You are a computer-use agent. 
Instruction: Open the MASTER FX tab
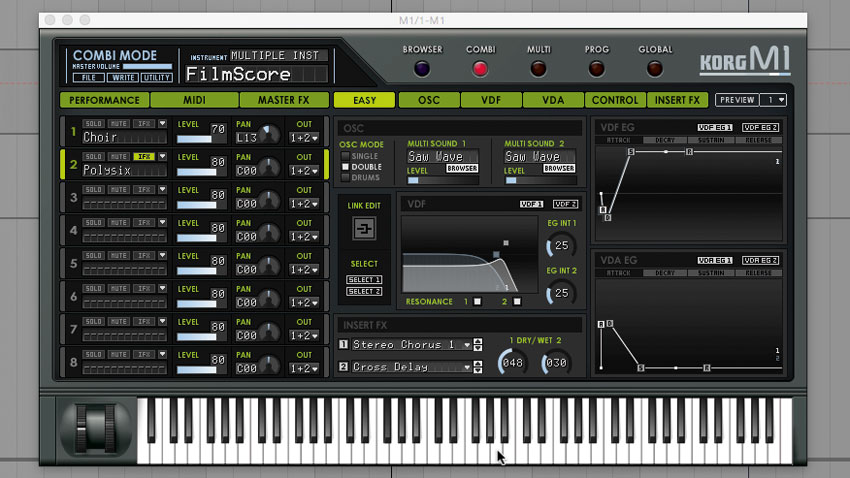coord(284,100)
